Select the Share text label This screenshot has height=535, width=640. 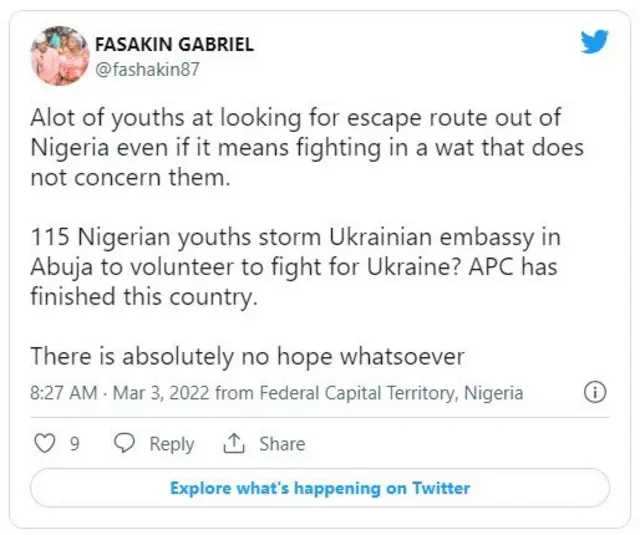281,444
